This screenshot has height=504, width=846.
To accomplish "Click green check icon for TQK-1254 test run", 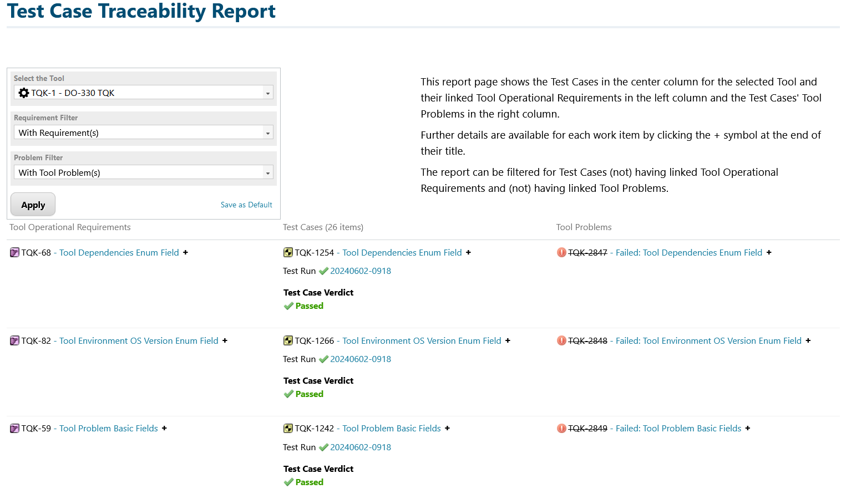I will click(323, 271).
